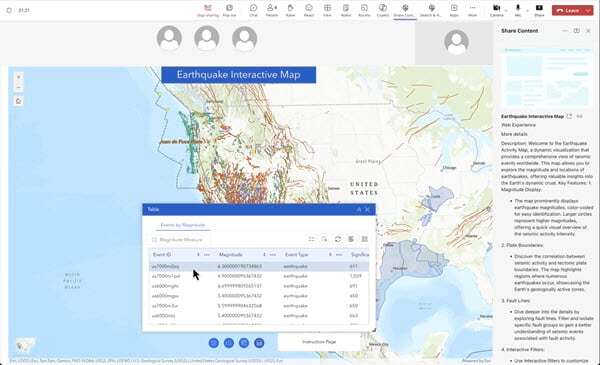600x365 pixels.
Task: Raise your hand in the meeting
Action: tap(290, 10)
